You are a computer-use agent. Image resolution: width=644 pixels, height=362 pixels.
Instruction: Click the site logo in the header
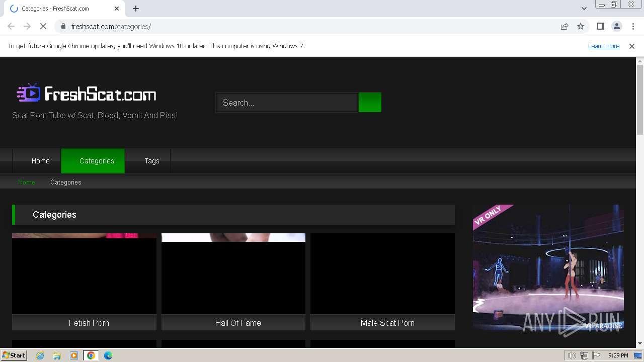pos(87,94)
